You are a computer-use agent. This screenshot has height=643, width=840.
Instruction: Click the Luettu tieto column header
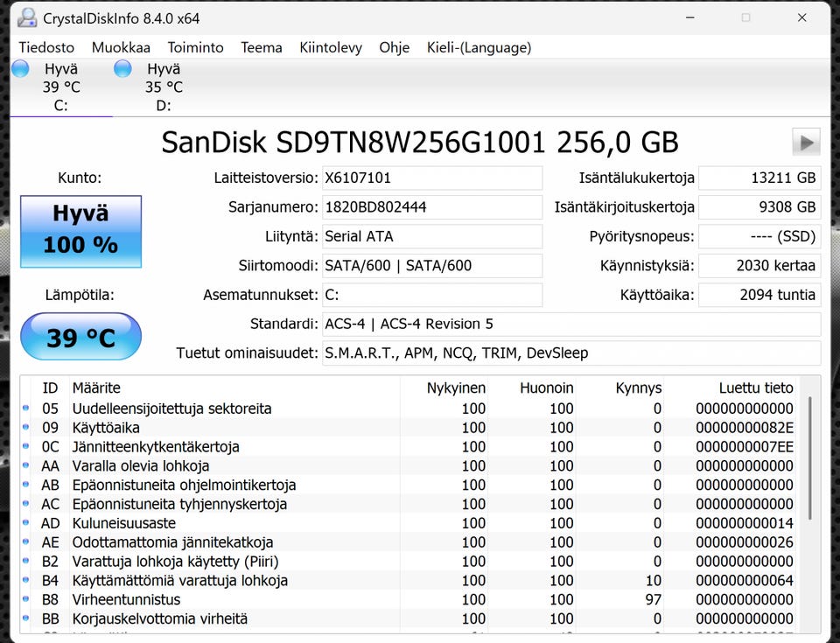756,388
